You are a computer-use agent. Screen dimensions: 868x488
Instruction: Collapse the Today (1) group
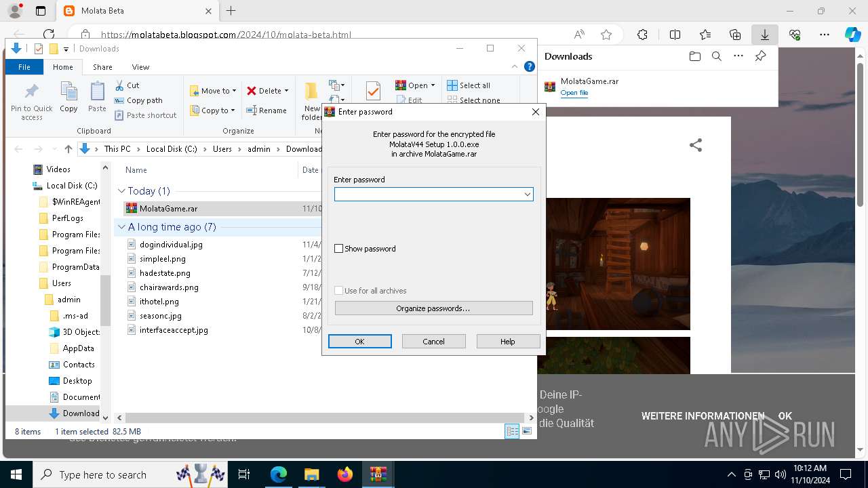[122, 191]
